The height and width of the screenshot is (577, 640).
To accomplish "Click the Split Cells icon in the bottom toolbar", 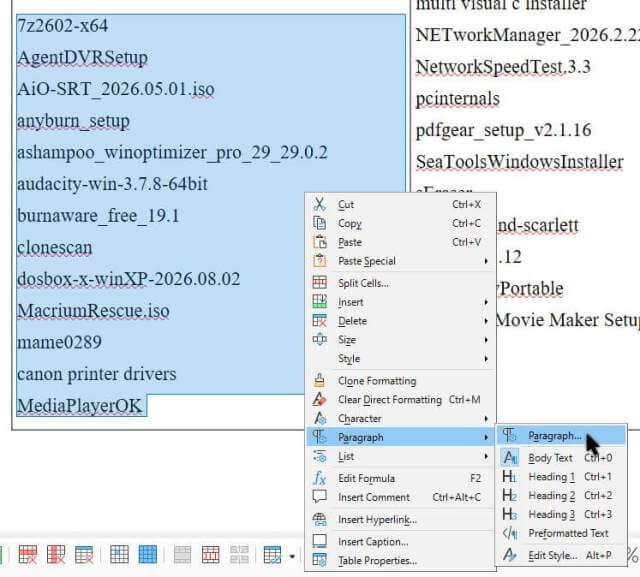I will point(211,555).
